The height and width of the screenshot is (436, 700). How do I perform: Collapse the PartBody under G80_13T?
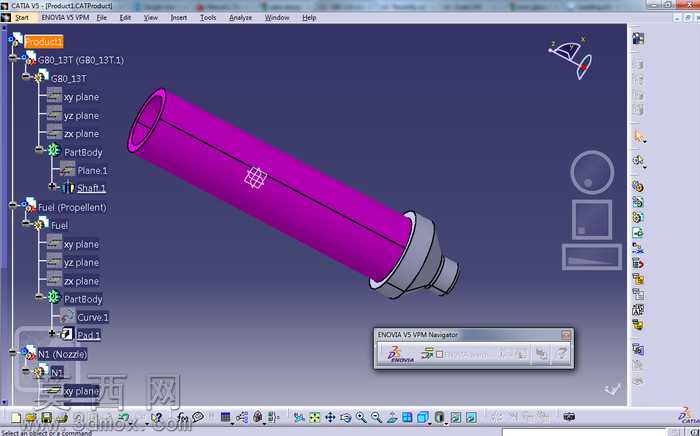[x=39, y=150]
